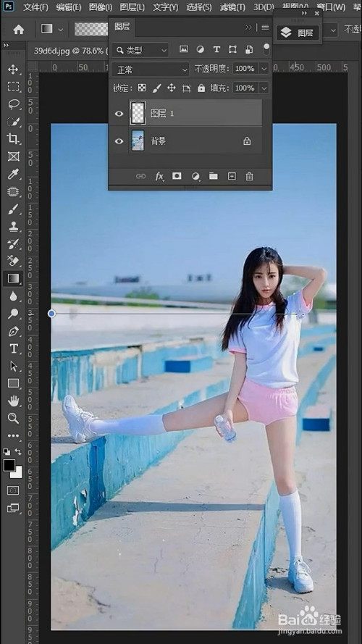Select the Pen tool
The height and width of the screenshot is (644, 362).
pyautogui.click(x=14, y=331)
